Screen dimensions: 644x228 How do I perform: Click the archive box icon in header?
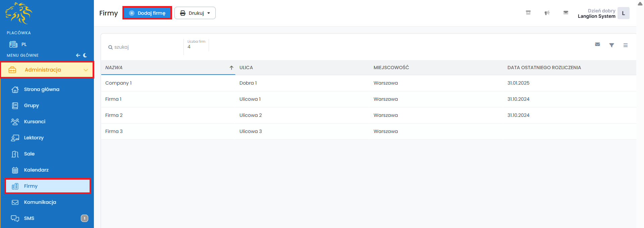click(528, 13)
